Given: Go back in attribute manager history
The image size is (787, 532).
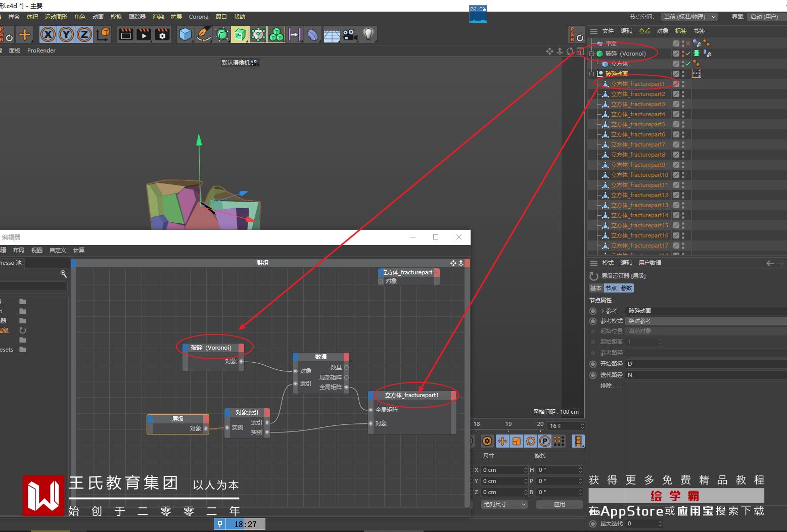Looking at the screenshot, I should (x=770, y=263).
